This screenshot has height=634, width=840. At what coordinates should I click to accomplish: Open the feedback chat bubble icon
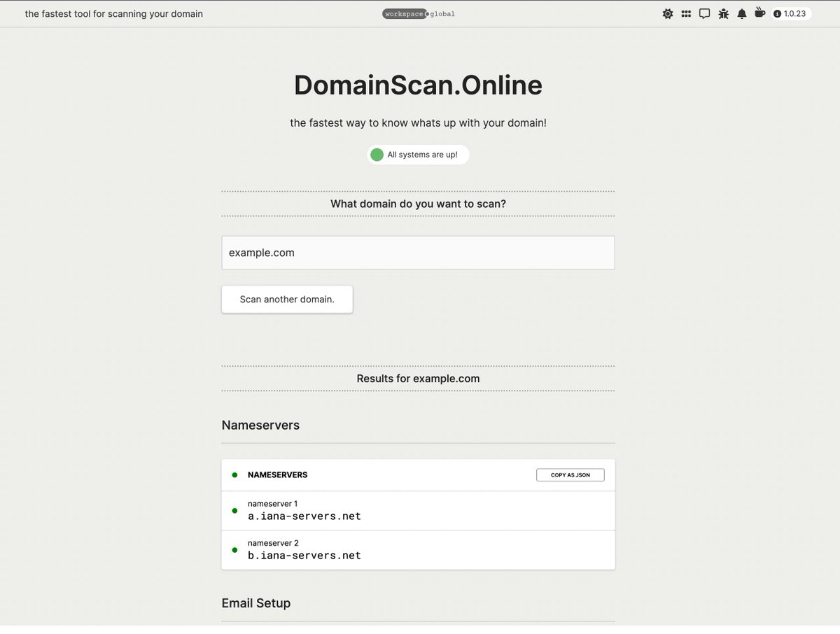coord(704,13)
